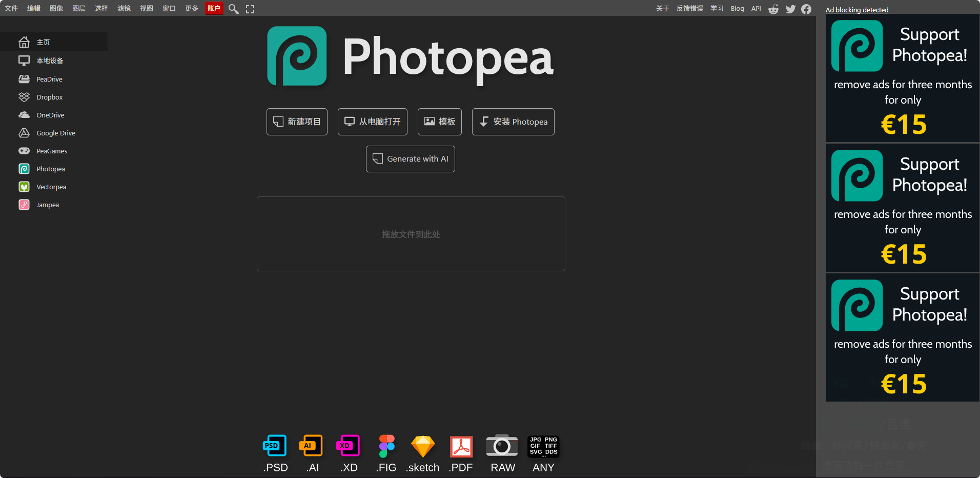The width and height of the screenshot is (980, 478).
Task: Open the 滤镜 menu
Action: coord(124,8)
